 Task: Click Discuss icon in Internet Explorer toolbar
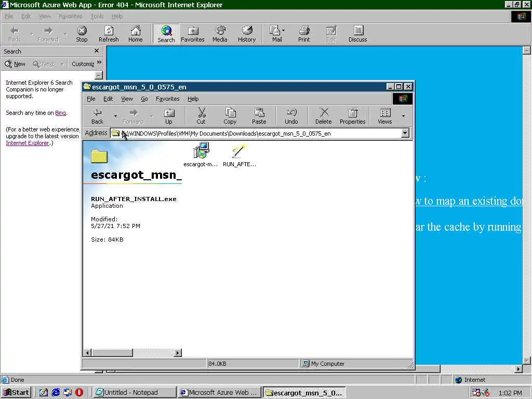pyautogui.click(x=357, y=34)
